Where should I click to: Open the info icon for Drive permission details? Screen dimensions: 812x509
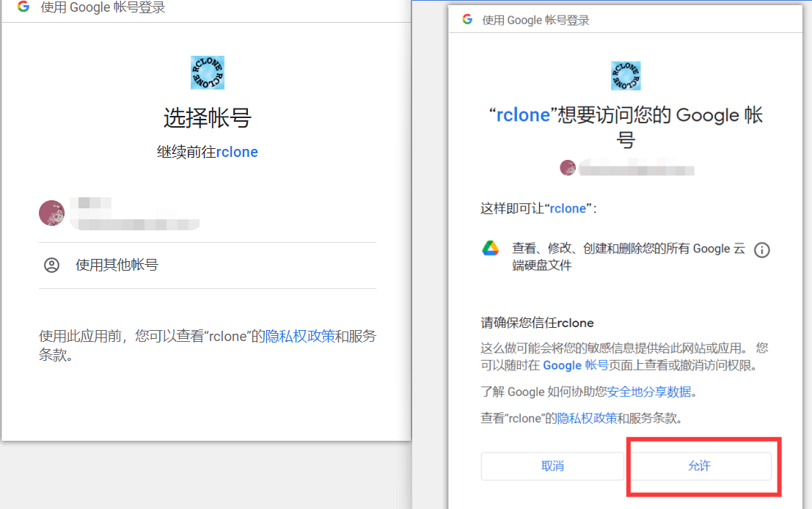click(762, 250)
